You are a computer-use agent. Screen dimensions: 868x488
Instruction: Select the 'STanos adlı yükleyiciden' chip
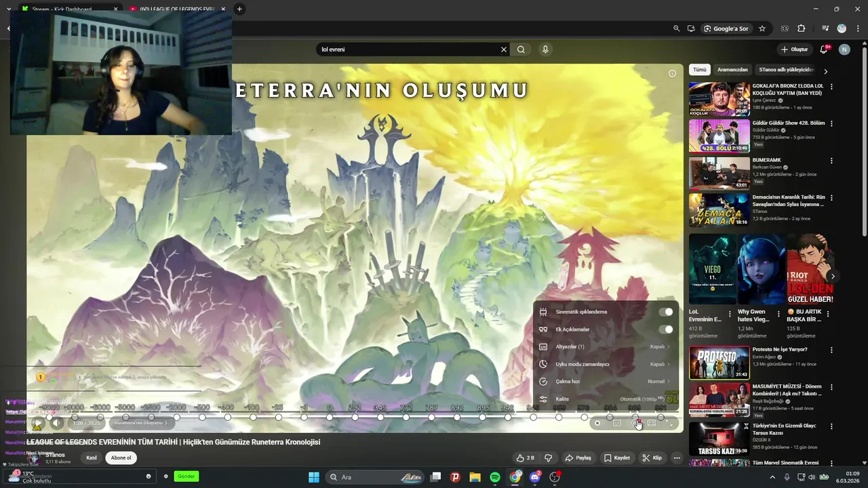coord(787,70)
